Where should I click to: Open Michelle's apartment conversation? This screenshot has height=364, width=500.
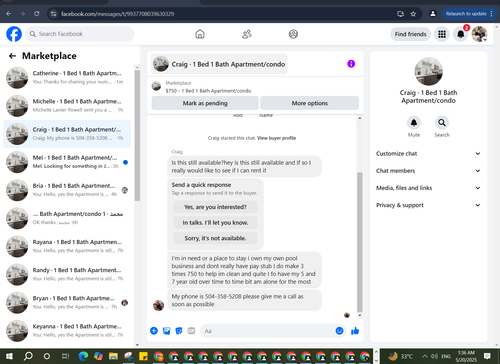67,106
